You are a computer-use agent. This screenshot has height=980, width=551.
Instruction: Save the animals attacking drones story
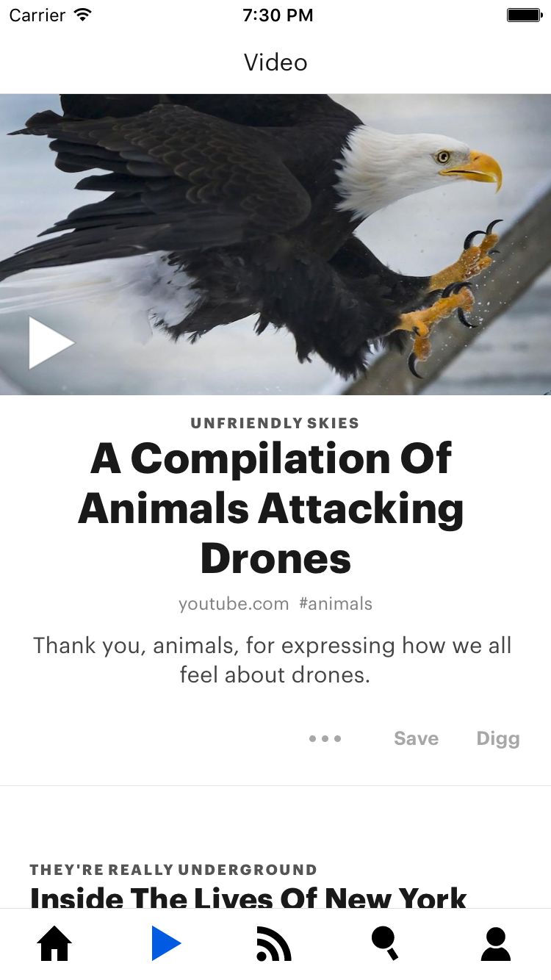(416, 738)
